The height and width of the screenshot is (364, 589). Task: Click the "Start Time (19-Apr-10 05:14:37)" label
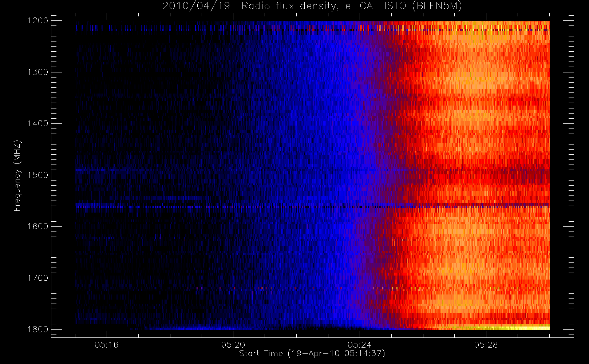(x=312, y=353)
